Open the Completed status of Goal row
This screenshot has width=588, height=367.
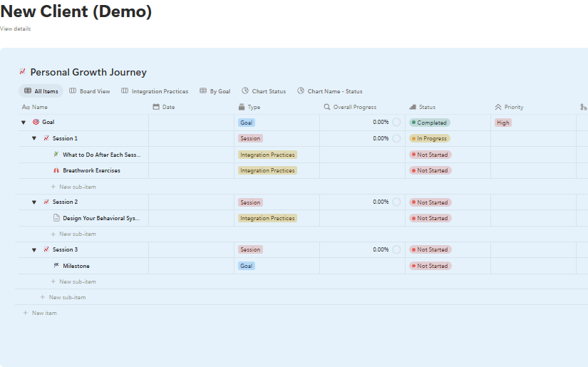(430, 123)
